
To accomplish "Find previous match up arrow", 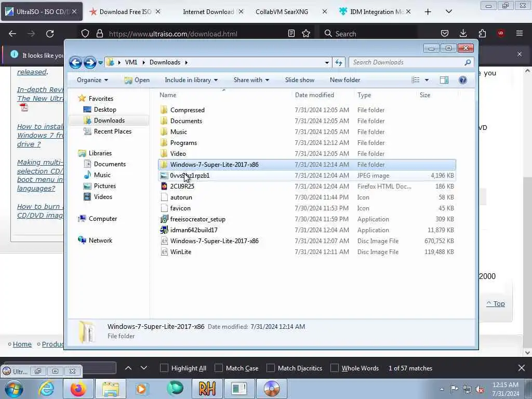I will 128,368.
